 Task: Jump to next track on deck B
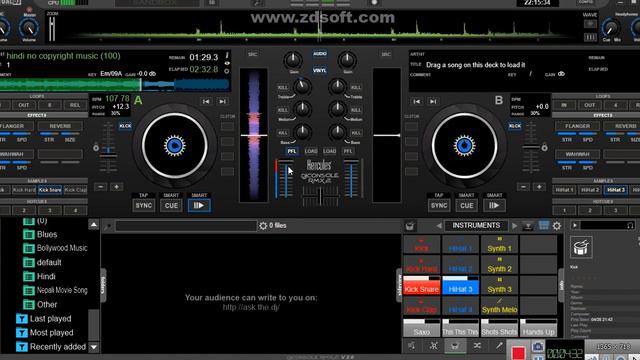433,101
